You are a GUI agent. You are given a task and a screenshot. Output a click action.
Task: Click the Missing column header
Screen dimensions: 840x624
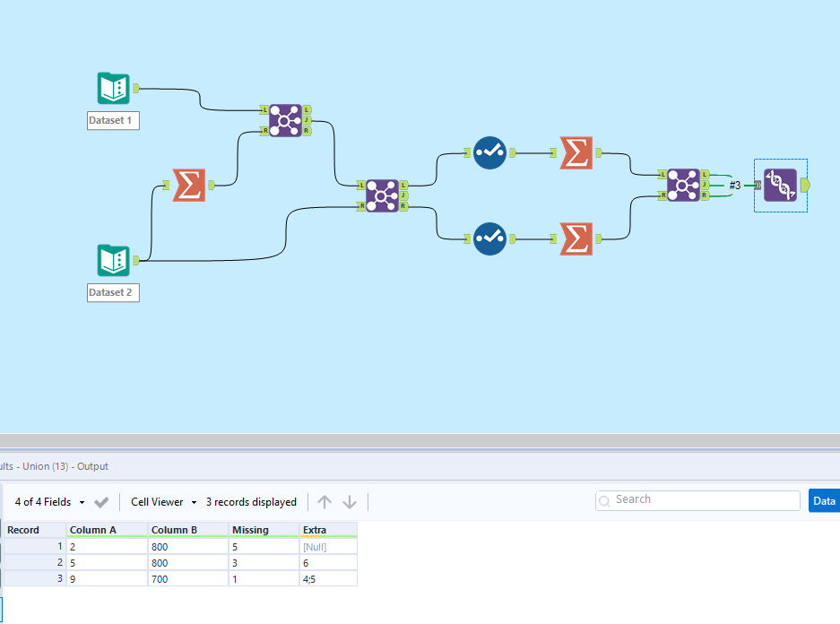point(264,530)
